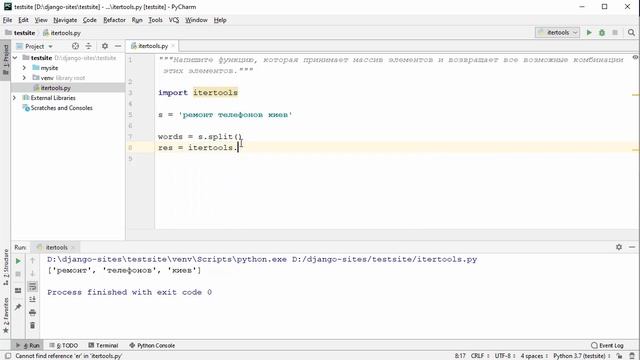Start debugging with the bug icon
The image size is (640, 360).
pyautogui.click(x=602, y=32)
